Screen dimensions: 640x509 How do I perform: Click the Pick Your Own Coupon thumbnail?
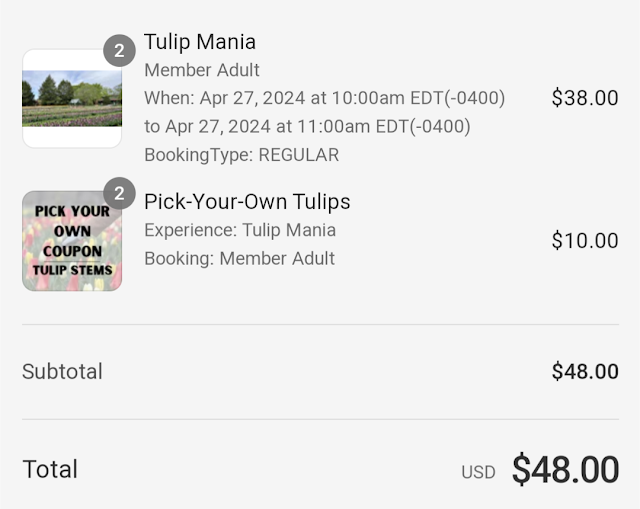click(72, 241)
